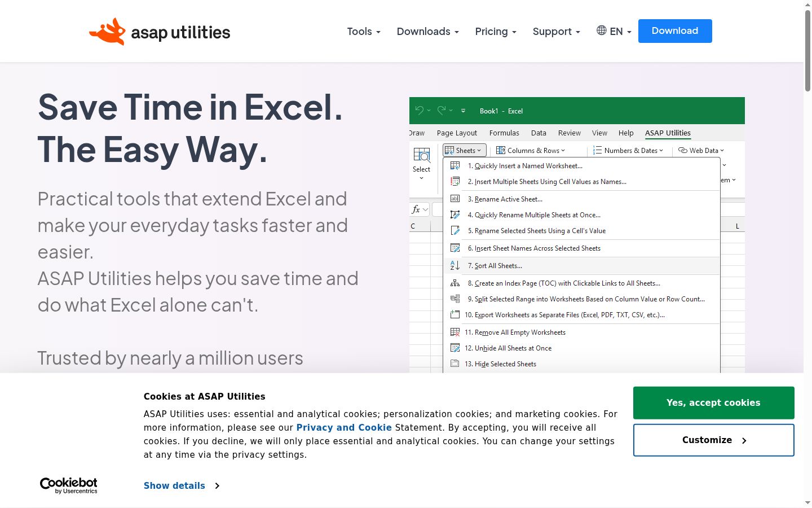This screenshot has height=508, width=812.
Task: Open the Review ribbon tab
Action: (x=569, y=133)
